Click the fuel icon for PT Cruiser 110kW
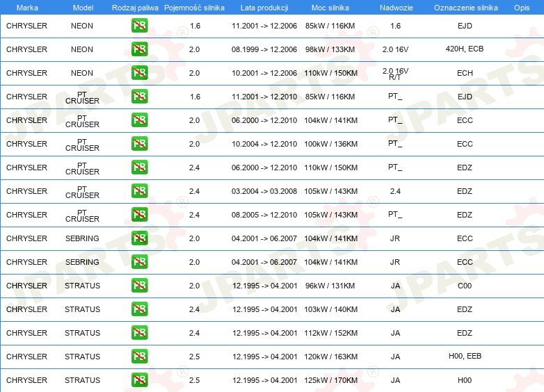 139,168
